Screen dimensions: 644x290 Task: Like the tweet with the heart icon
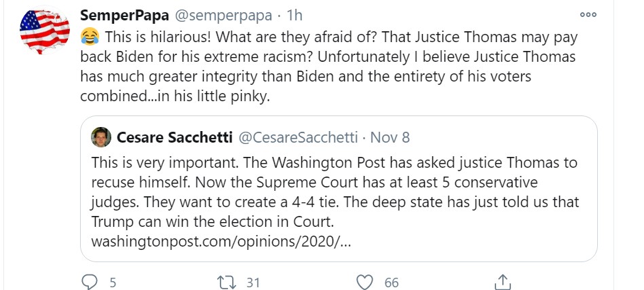(x=365, y=282)
